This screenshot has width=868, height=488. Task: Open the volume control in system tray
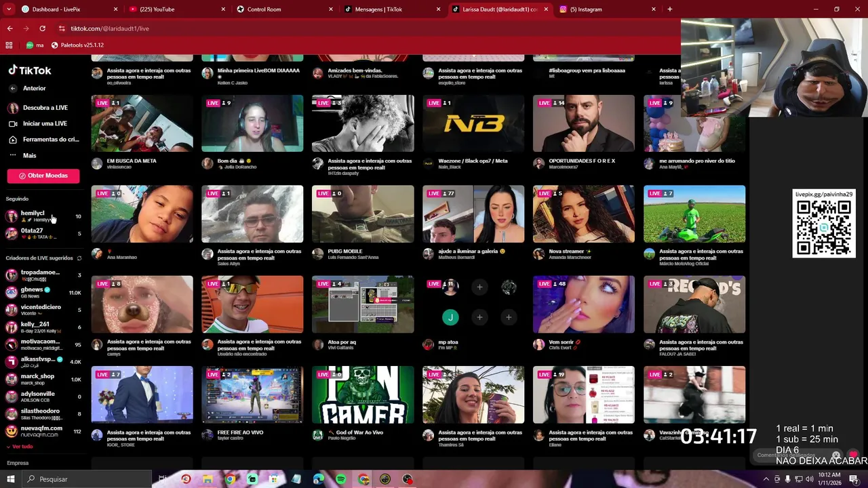[809, 479]
